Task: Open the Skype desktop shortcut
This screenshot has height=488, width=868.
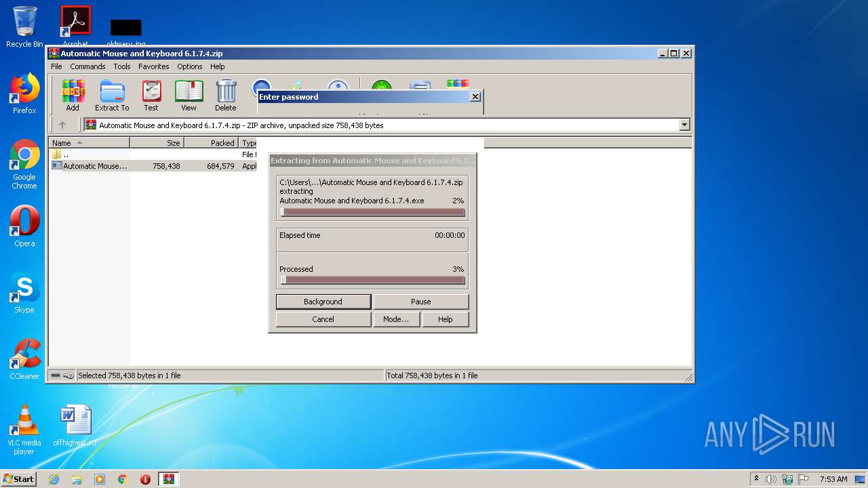Action: [24, 293]
